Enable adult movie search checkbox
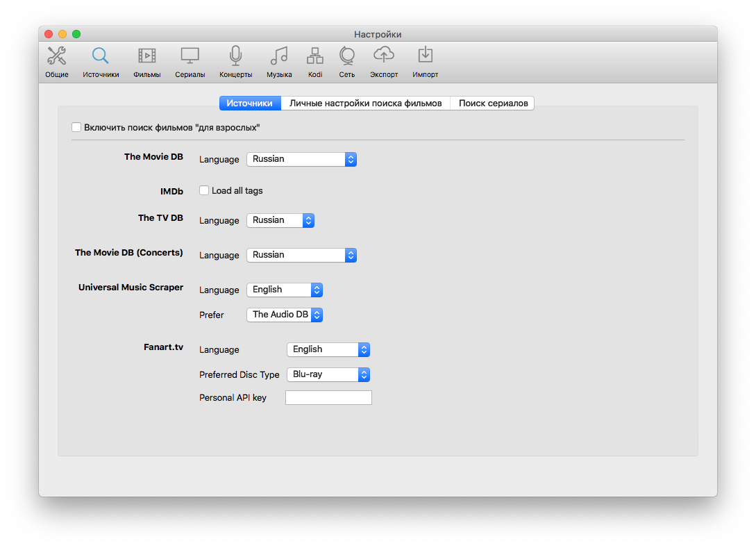 point(76,127)
